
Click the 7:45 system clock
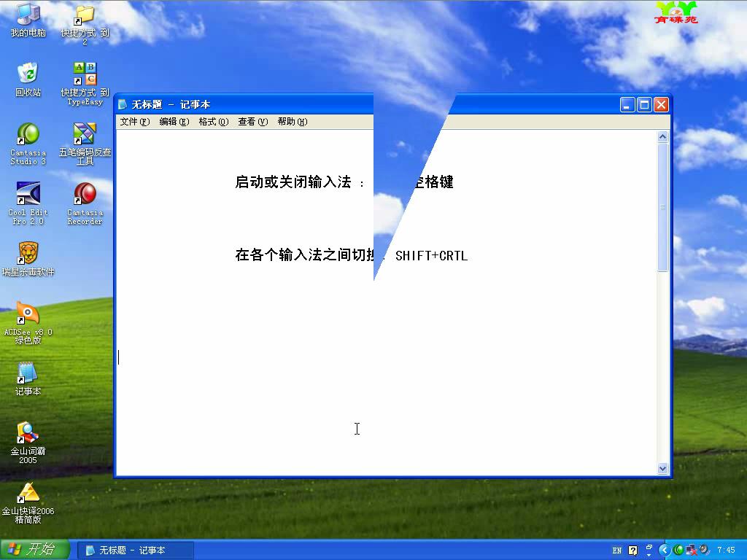tap(726, 550)
